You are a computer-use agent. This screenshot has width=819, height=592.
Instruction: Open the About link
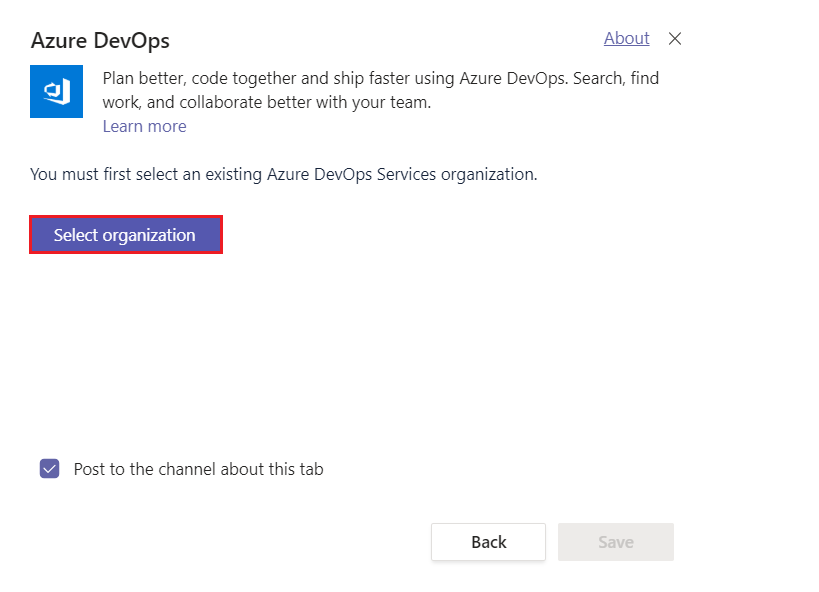pyautogui.click(x=626, y=38)
